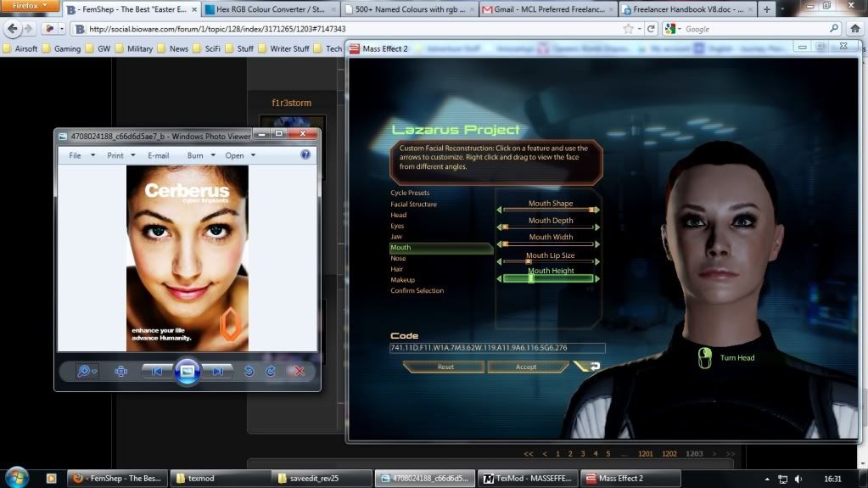Select Eyes category in Lazarus menu
The image size is (868, 488).
pyautogui.click(x=397, y=226)
